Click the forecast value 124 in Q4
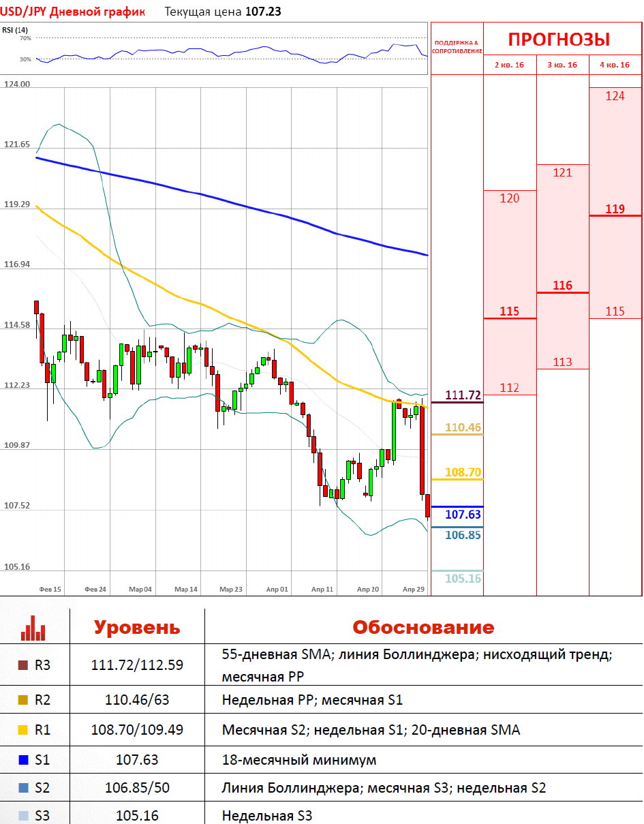The image size is (644, 824). tap(615, 96)
